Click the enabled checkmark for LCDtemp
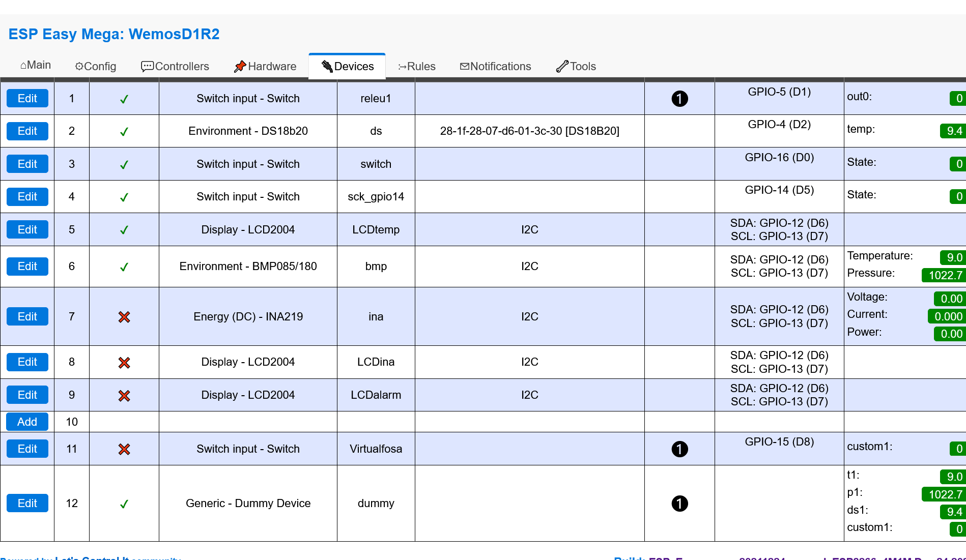The height and width of the screenshot is (560, 966). click(x=124, y=230)
